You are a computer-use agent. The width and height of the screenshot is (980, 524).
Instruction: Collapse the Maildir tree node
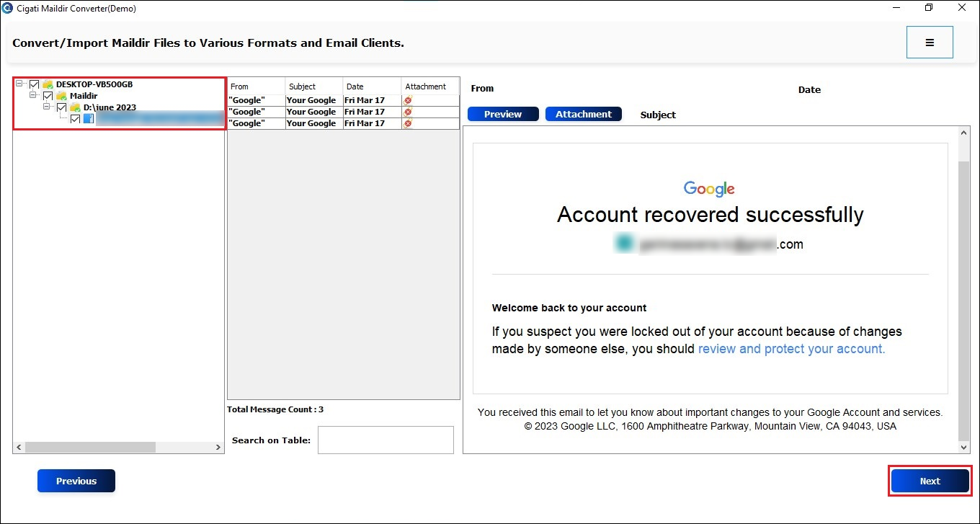point(33,95)
